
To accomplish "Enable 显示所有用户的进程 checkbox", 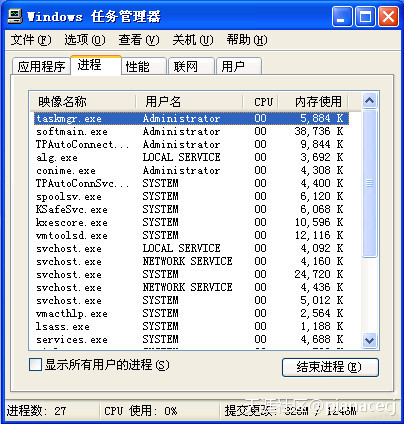I will coord(35,365).
